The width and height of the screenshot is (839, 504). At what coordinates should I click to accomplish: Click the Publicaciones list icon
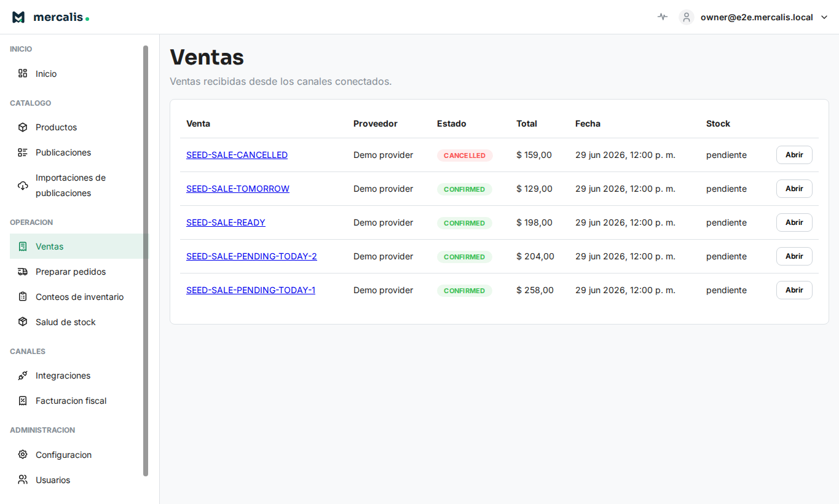click(x=23, y=152)
